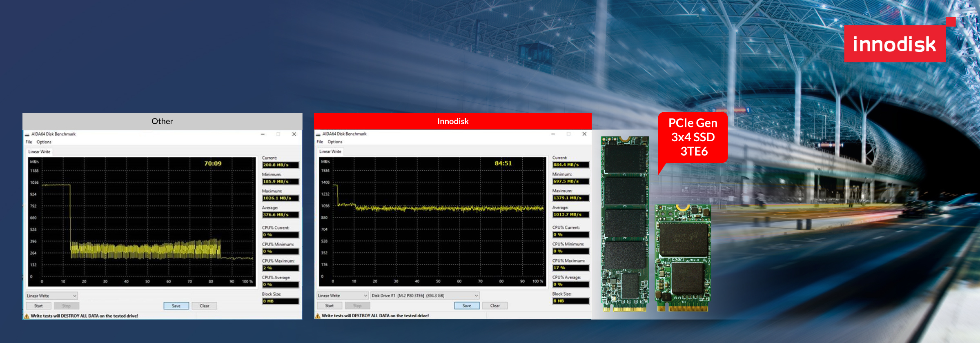The image size is (980, 343).
Task: Click the PCIe Gen 3x4 SSD 3TE6 callout
Action: pyautogui.click(x=693, y=138)
